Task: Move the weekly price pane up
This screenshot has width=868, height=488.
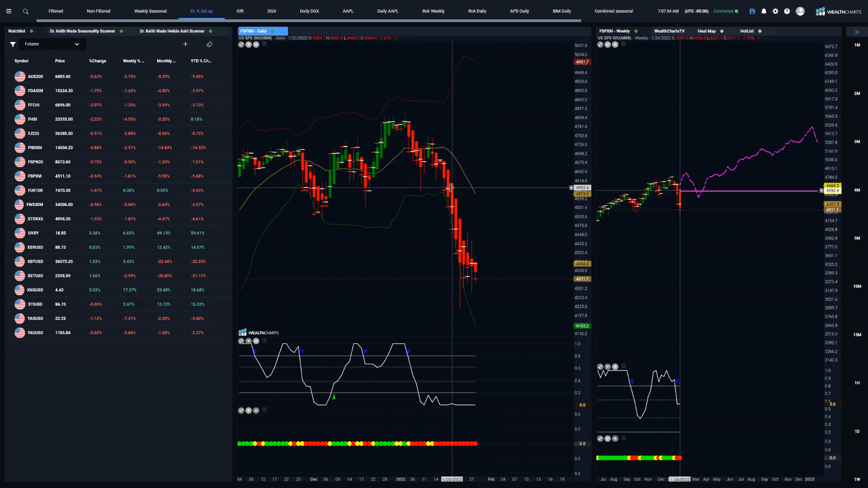Action: click(x=615, y=44)
